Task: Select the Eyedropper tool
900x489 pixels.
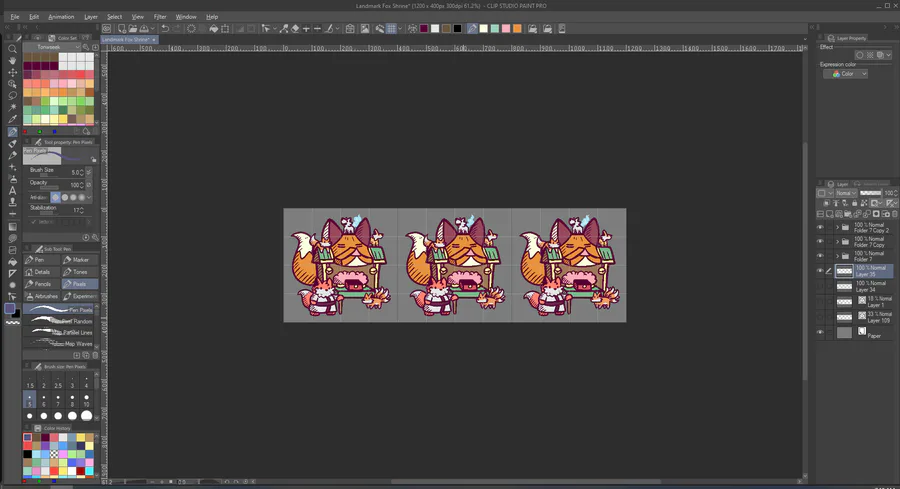Action: click(x=12, y=119)
